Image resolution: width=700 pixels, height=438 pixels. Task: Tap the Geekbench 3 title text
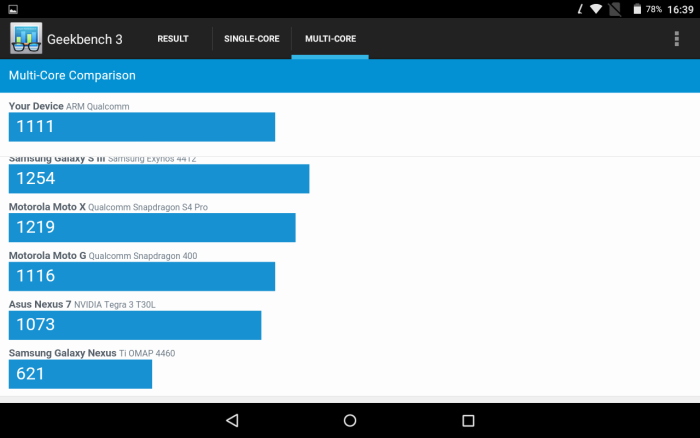[84, 39]
